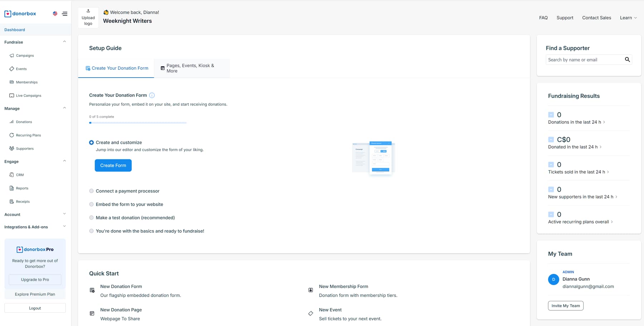Click the Create Form button
The image size is (644, 326).
(x=113, y=165)
